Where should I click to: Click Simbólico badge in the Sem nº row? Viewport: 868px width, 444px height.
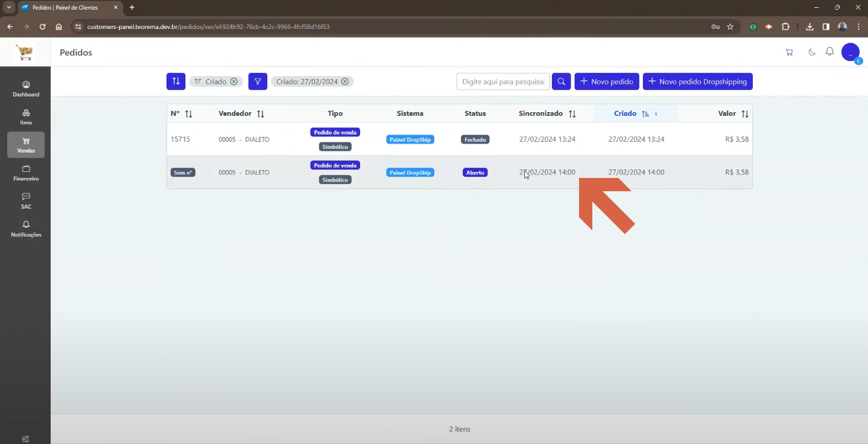pyautogui.click(x=335, y=180)
